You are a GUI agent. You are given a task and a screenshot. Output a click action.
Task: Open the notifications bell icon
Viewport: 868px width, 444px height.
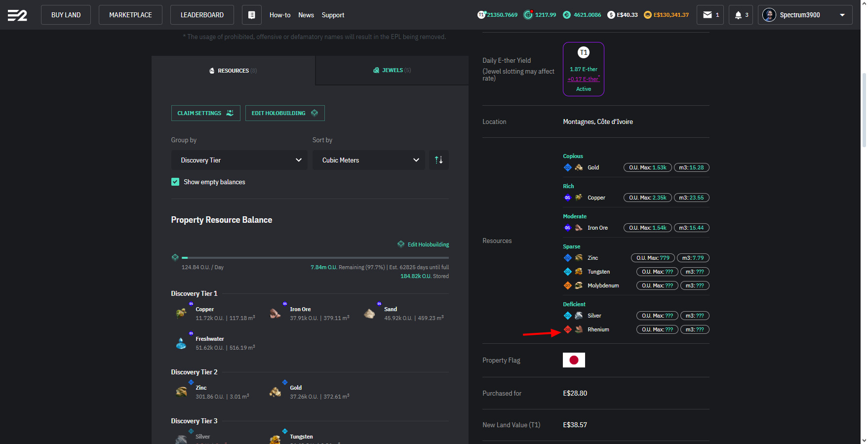tap(741, 15)
